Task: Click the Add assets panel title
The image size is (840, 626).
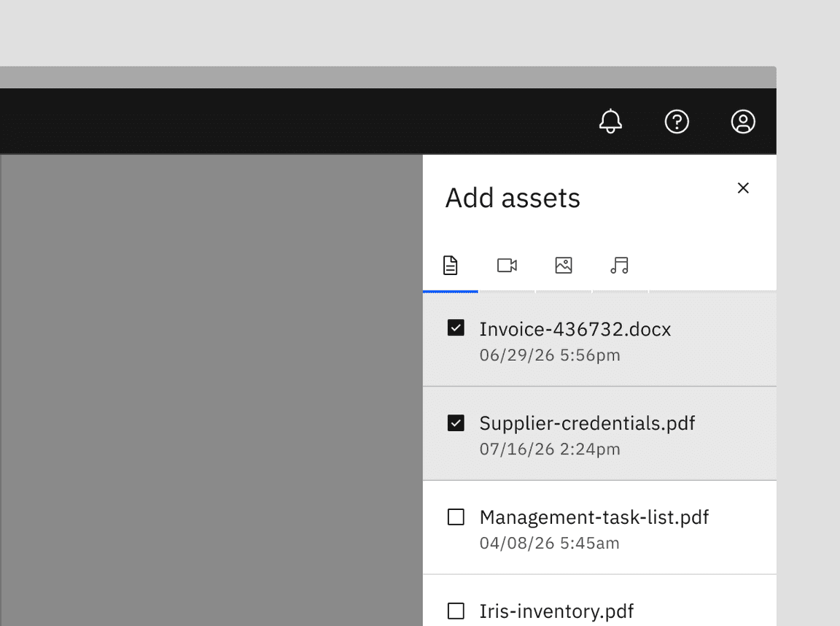Action: [513, 197]
